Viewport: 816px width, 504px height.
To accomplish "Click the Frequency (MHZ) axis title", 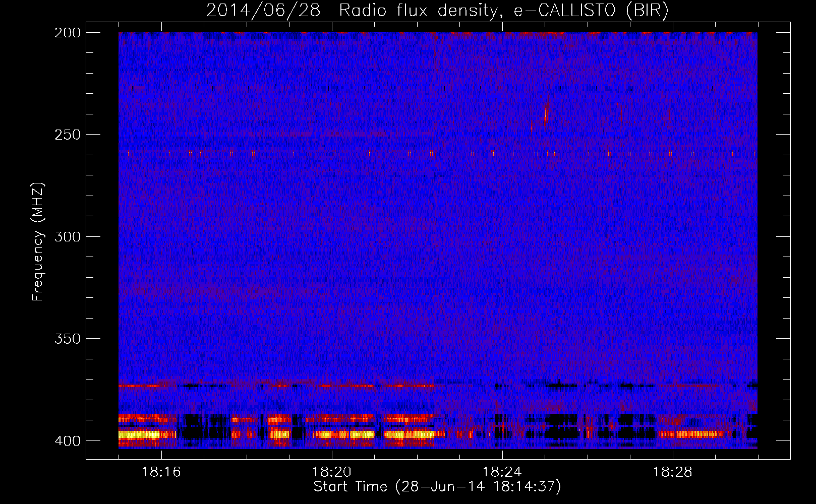I will point(38,241).
